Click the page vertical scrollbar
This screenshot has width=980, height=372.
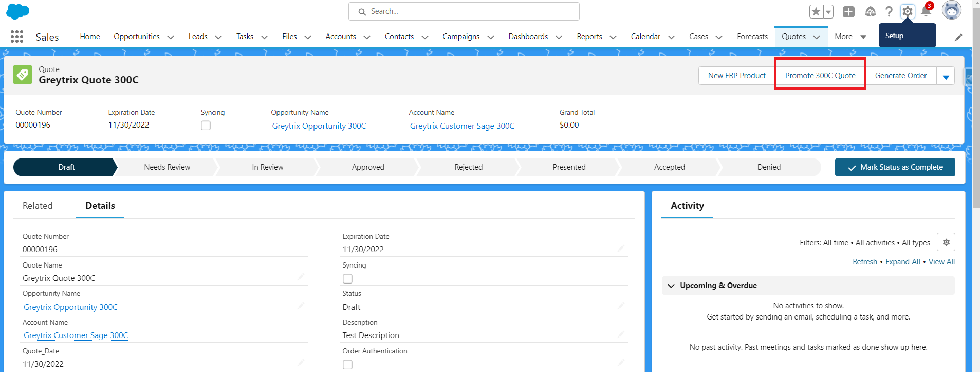tap(976, 108)
